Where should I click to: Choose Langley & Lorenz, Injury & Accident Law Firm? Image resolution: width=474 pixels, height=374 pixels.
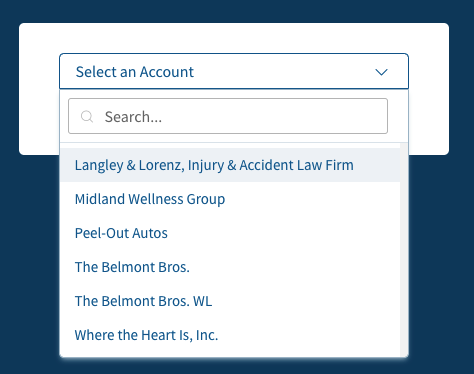point(214,165)
